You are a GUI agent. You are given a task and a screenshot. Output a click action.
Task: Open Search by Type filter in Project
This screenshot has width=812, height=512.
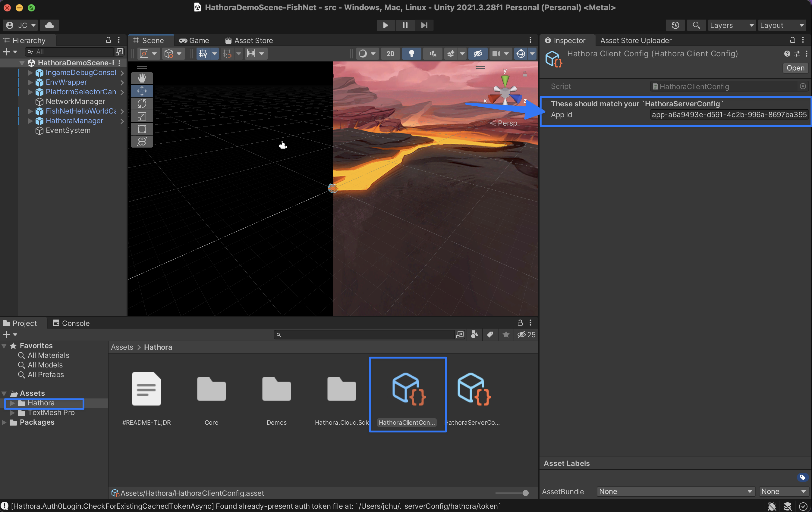point(474,335)
